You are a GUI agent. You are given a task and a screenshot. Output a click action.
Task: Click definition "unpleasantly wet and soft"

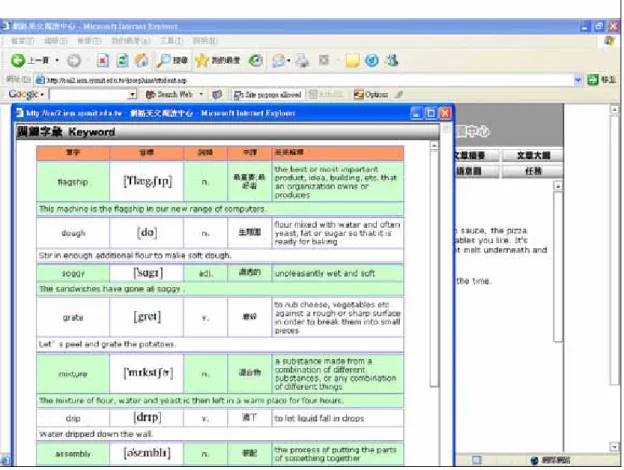[325, 273]
